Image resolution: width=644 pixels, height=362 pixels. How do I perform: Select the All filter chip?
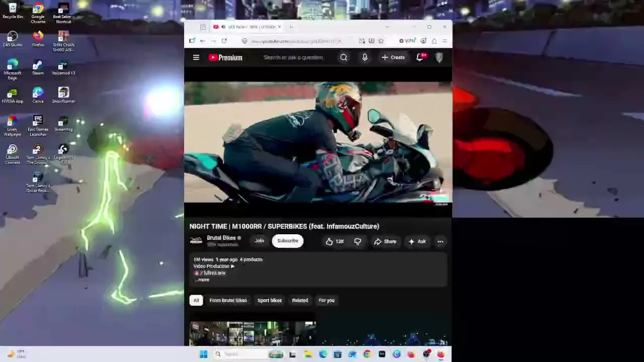pyautogui.click(x=196, y=301)
